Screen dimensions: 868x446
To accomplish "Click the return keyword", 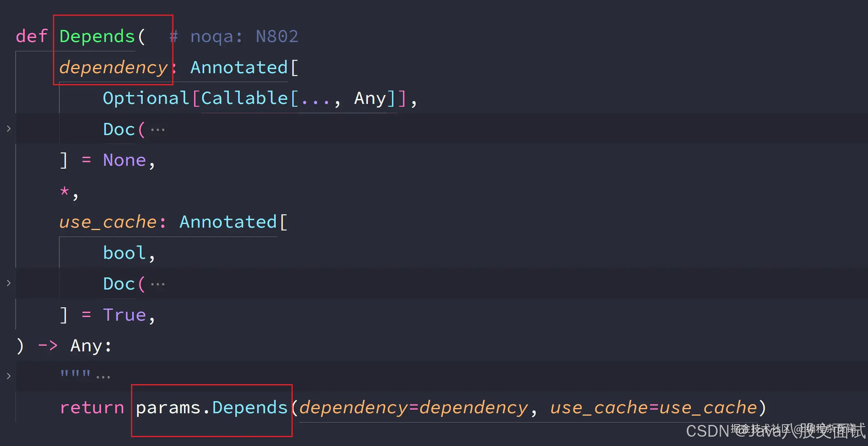I will pos(92,408).
